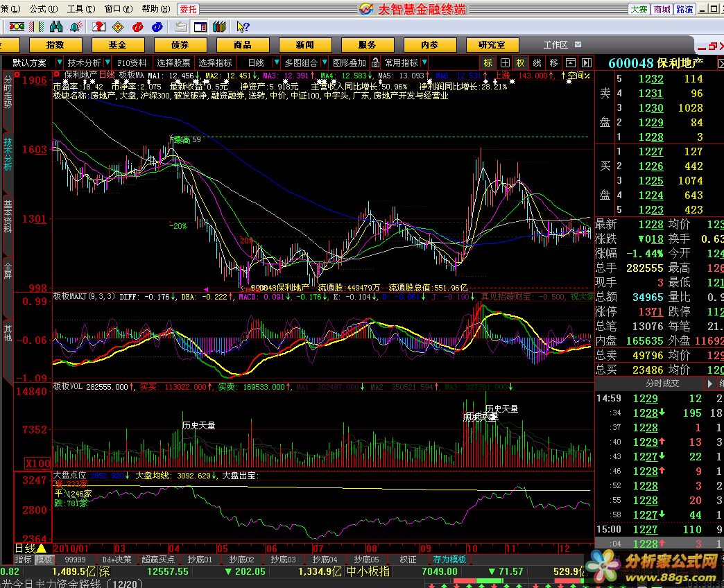The height and width of the screenshot is (588, 724).
Task: Click the 商品 yellow button
Action: pyautogui.click(x=243, y=45)
